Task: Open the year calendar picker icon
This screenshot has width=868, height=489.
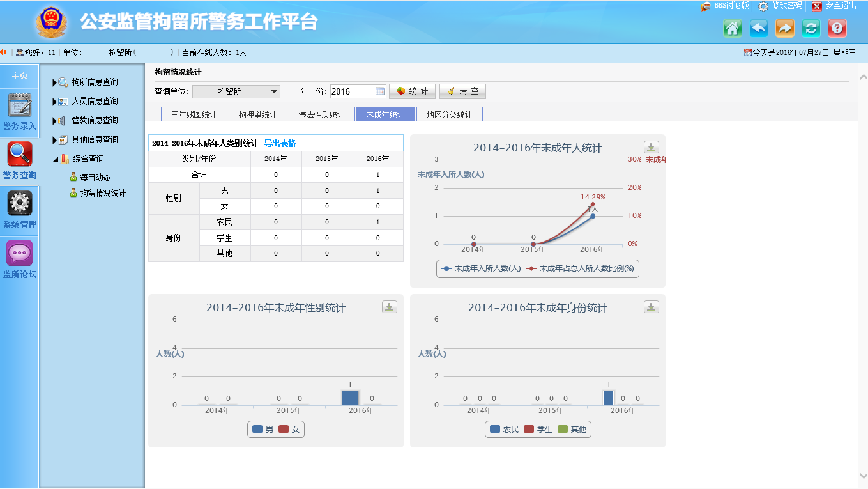Action: [380, 91]
